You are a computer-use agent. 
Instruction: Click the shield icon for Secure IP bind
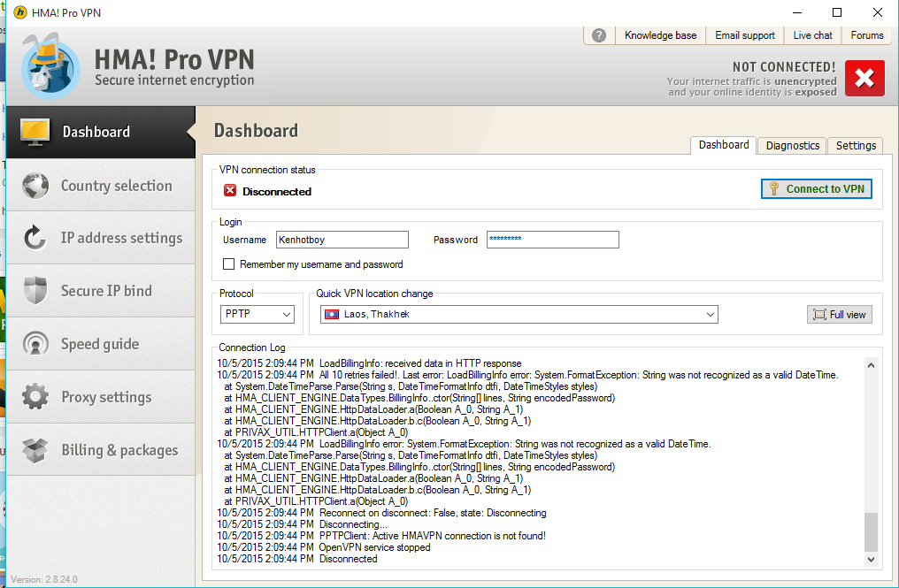pyautogui.click(x=35, y=291)
